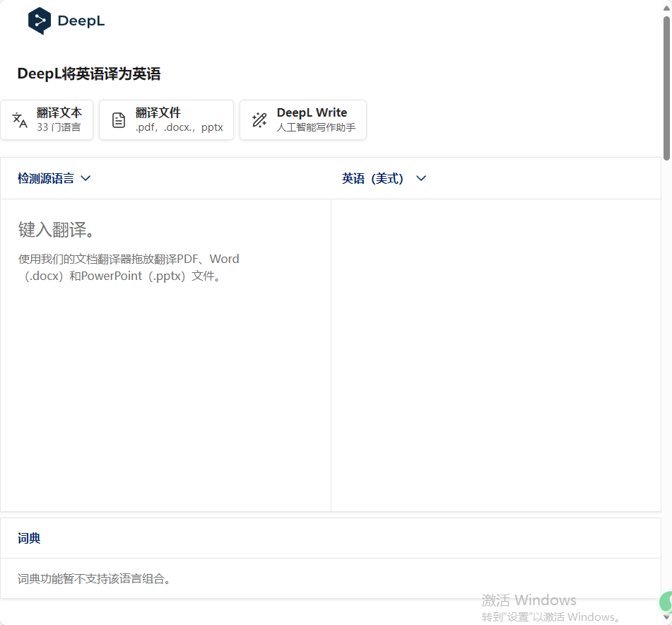
Task: Expand the chevron next to 检测源语言
Action: 86,178
